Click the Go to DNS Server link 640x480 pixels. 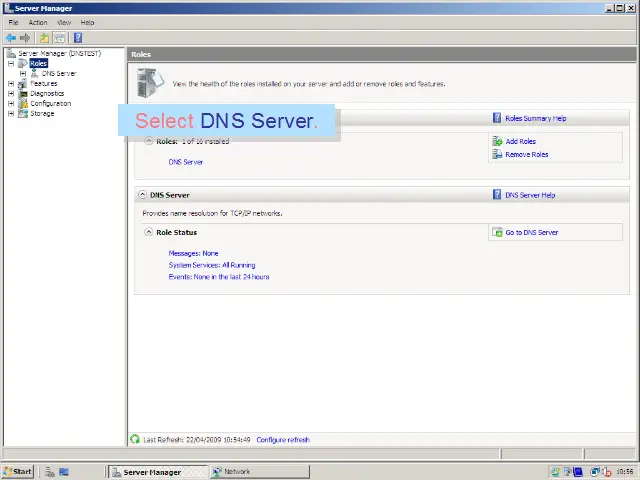531,232
